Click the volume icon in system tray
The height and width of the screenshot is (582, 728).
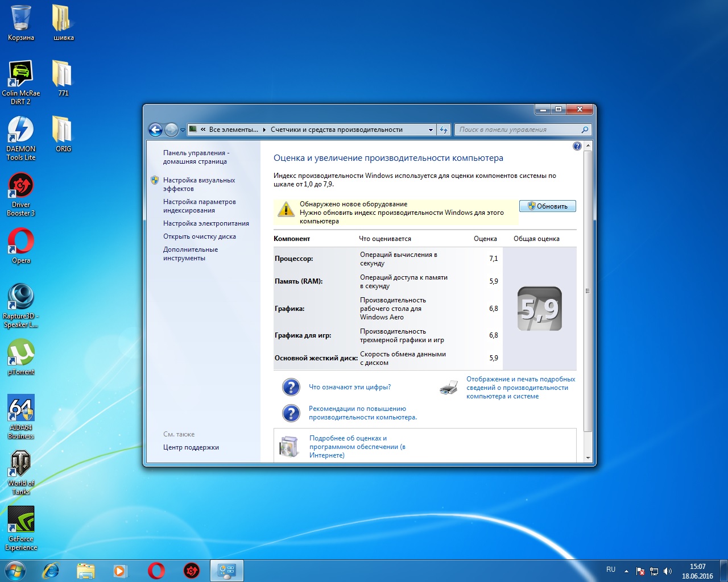(668, 571)
